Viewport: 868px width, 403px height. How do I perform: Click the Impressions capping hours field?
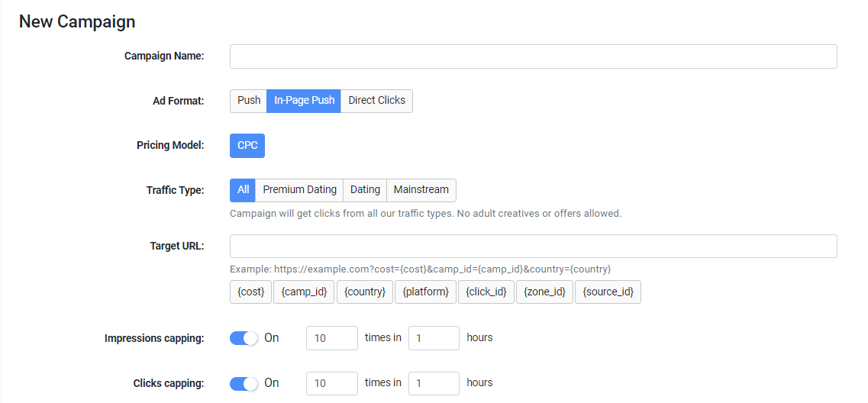click(434, 338)
